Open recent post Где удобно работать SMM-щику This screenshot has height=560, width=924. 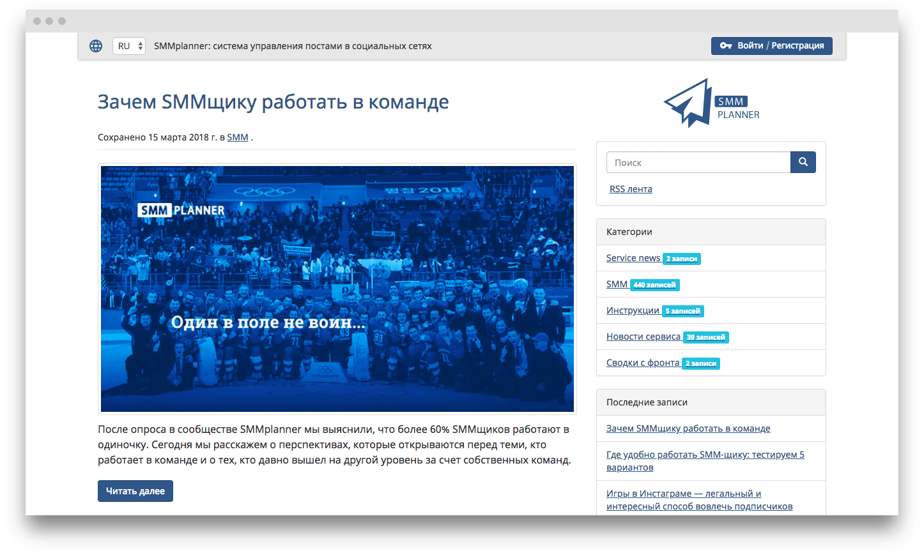pos(705,461)
